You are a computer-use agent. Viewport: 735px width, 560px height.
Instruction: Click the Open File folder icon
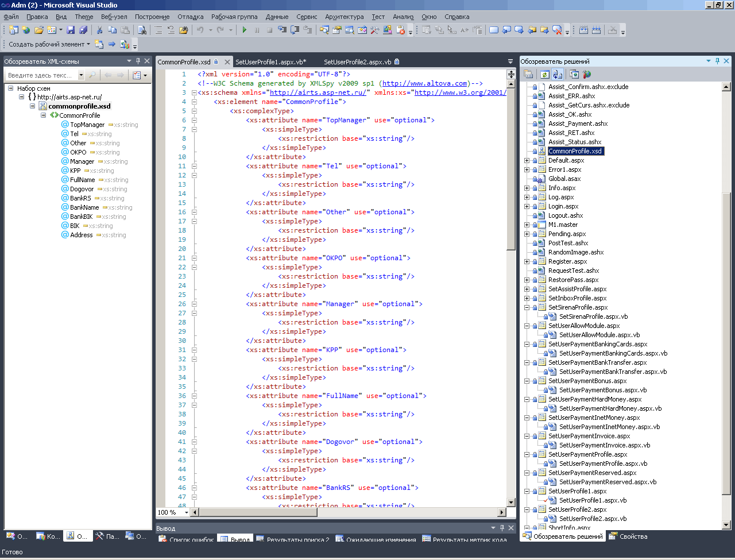(x=38, y=30)
